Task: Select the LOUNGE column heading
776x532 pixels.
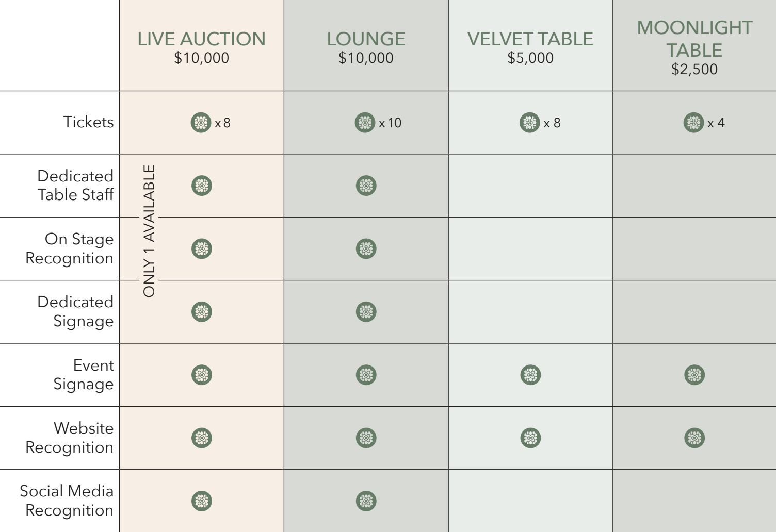Action: [x=366, y=39]
